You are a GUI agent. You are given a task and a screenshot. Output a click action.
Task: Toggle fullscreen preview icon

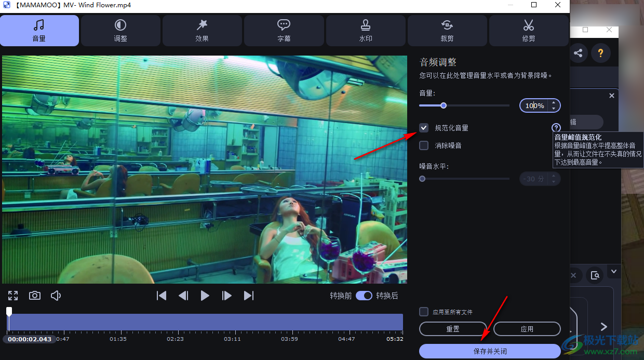(x=13, y=296)
